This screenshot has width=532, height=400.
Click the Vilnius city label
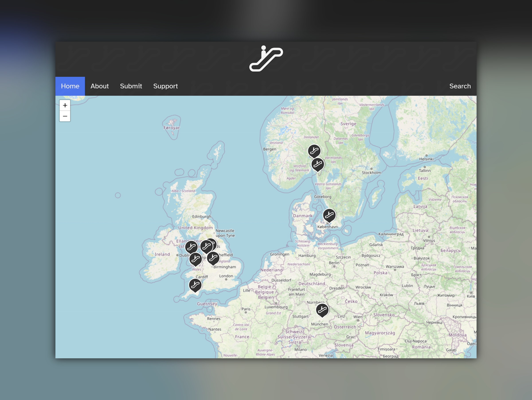pos(429,240)
